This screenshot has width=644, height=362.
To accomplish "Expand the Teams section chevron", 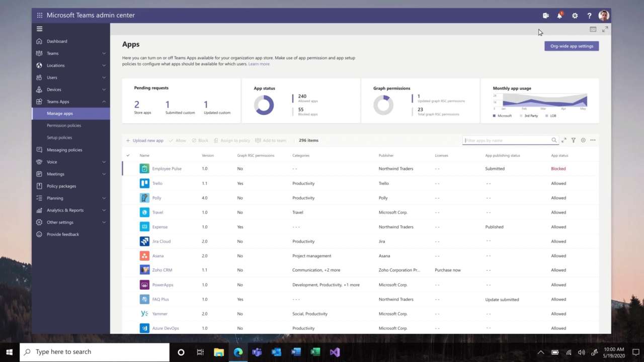I will 104,53.
